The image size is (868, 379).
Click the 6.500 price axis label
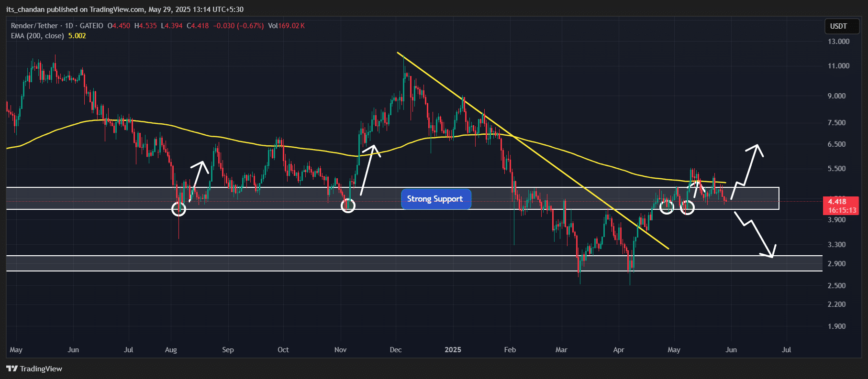pyautogui.click(x=836, y=144)
